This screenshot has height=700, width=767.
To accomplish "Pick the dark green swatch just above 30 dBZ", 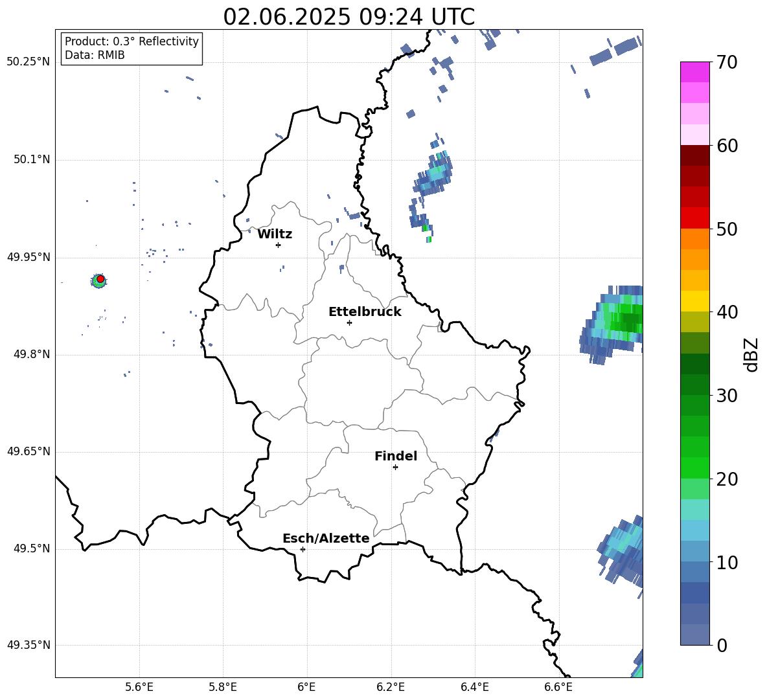I will (694, 385).
